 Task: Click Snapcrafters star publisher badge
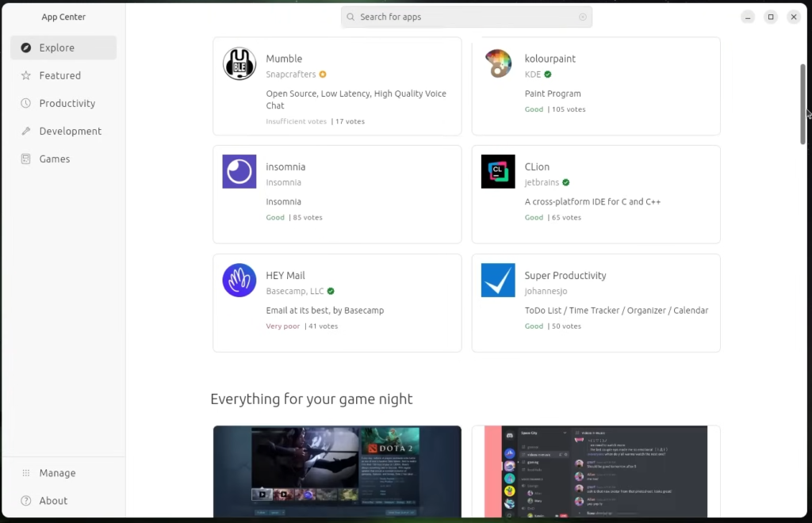point(323,74)
